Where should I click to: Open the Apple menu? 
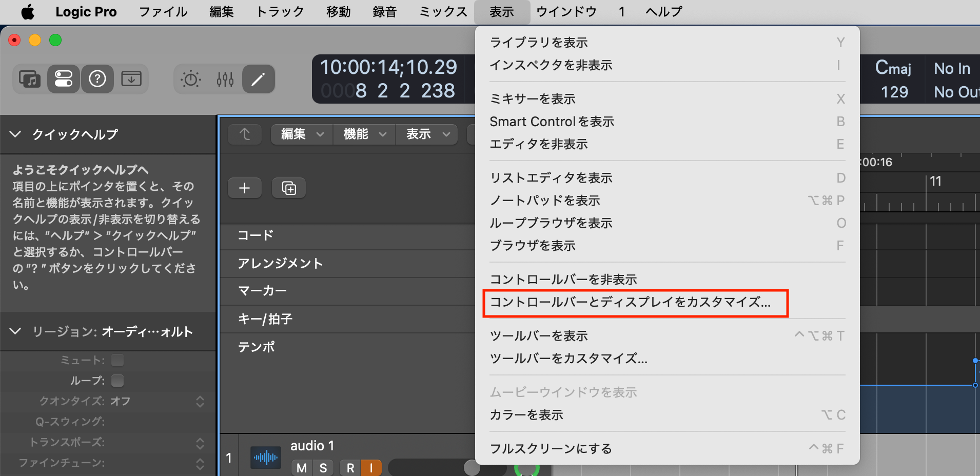pos(28,11)
